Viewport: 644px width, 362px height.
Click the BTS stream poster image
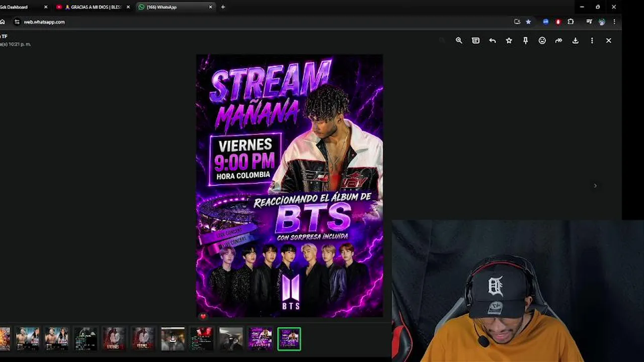click(x=289, y=186)
